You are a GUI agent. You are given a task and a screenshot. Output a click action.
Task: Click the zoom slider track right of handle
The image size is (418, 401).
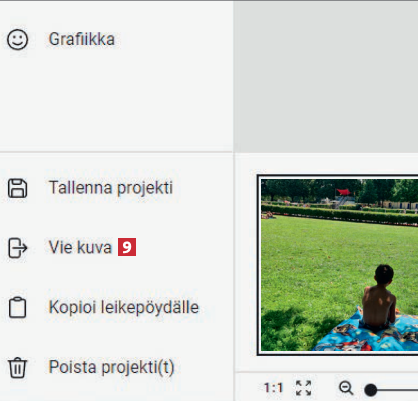pos(398,389)
